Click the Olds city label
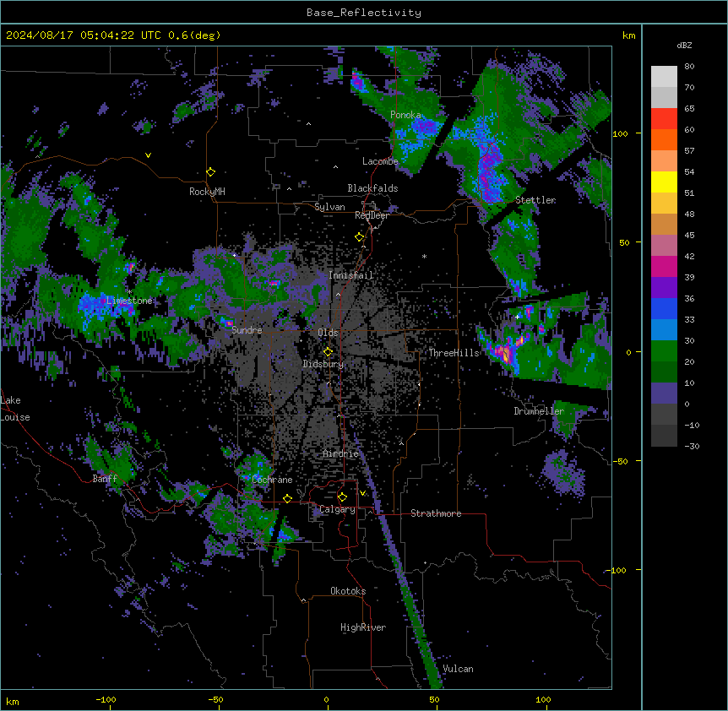This screenshot has width=728, height=711. 328,333
